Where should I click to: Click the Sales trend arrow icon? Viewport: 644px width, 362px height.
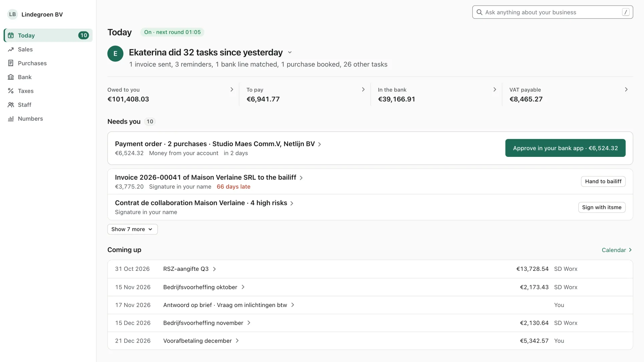click(11, 49)
